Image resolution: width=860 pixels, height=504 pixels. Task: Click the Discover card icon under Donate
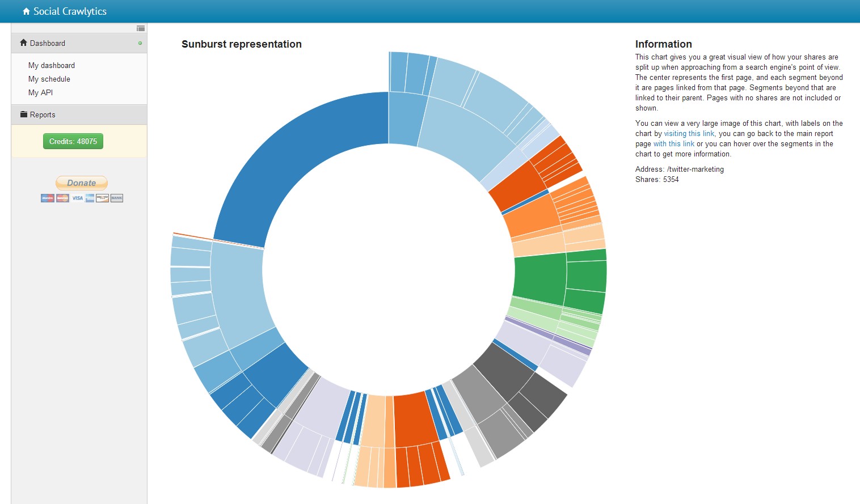click(x=102, y=198)
